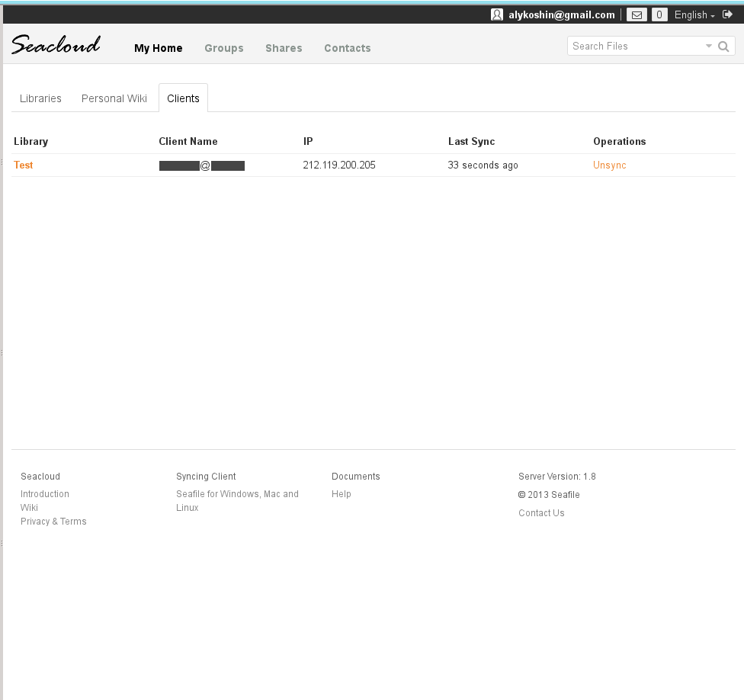
Task: Open the messages envelope icon
Action: (636, 14)
